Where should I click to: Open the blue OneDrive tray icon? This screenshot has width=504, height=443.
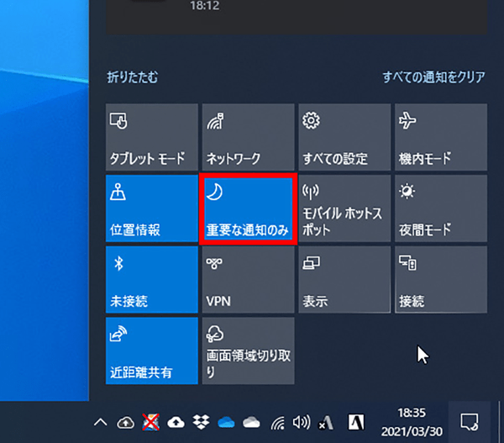point(226,423)
